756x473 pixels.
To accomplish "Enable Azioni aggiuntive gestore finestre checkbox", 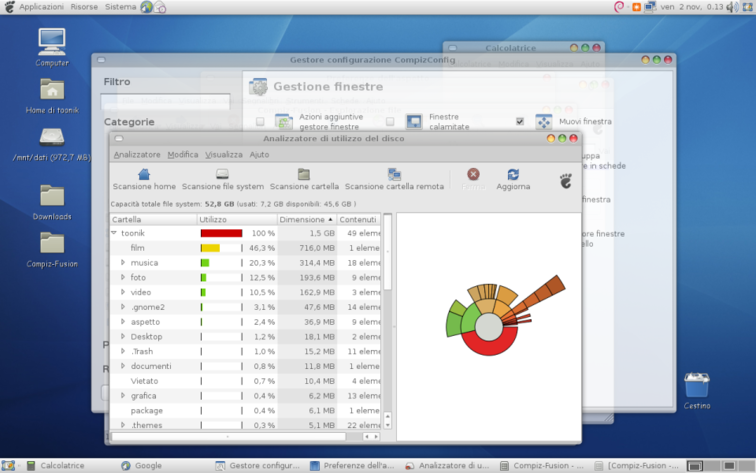I will (x=260, y=122).
